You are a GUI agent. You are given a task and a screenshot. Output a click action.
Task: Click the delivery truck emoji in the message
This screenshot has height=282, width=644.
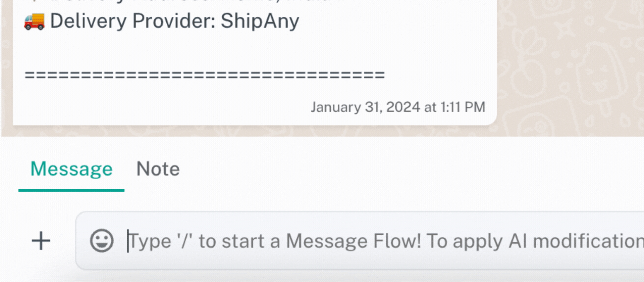click(35, 21)
